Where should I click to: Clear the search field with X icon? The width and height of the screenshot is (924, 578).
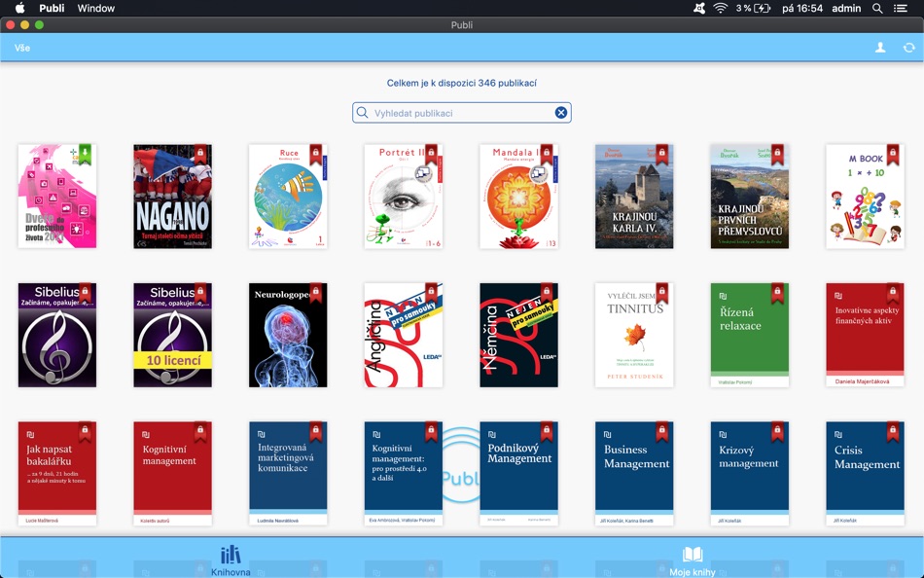click(561, 113)
